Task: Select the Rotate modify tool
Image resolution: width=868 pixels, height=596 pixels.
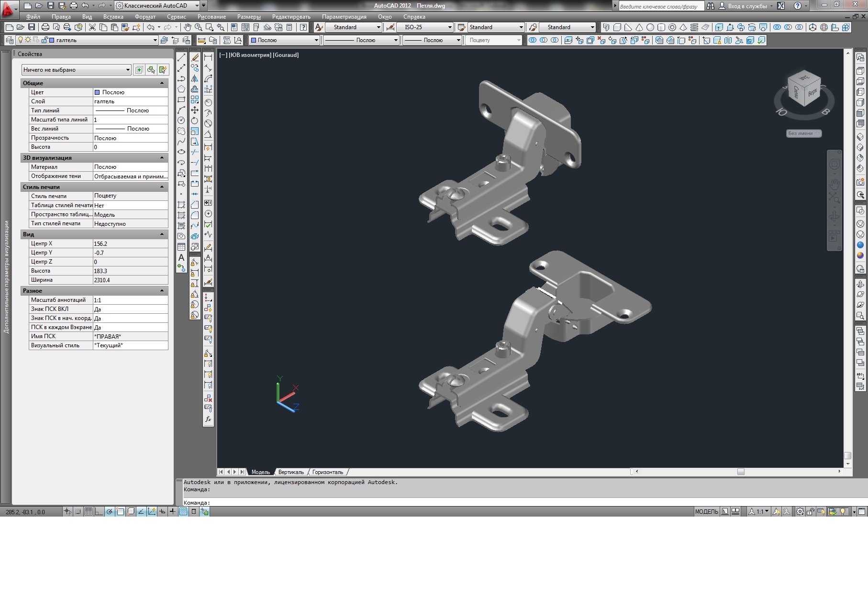Action: pos(195,121)
